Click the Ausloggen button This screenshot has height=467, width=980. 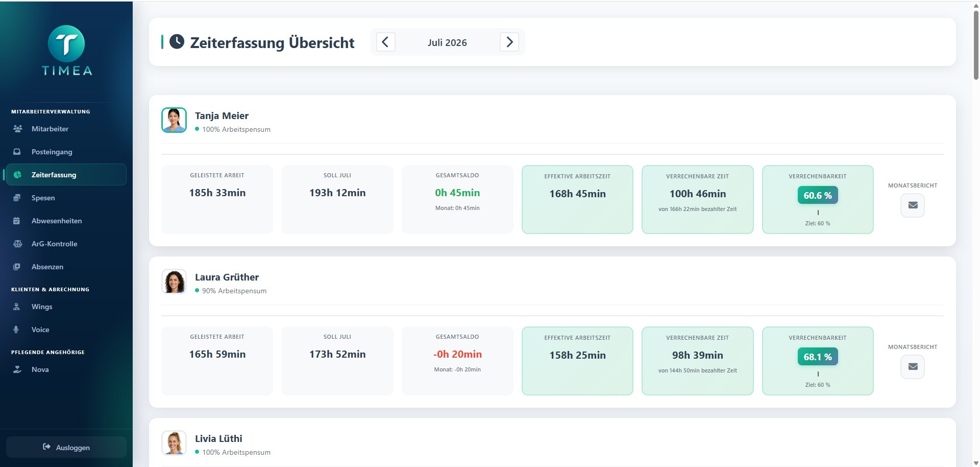[66, 447]
